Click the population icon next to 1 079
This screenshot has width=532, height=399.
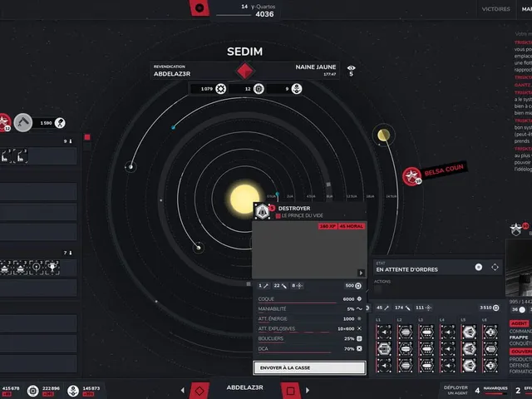point(221,89)
